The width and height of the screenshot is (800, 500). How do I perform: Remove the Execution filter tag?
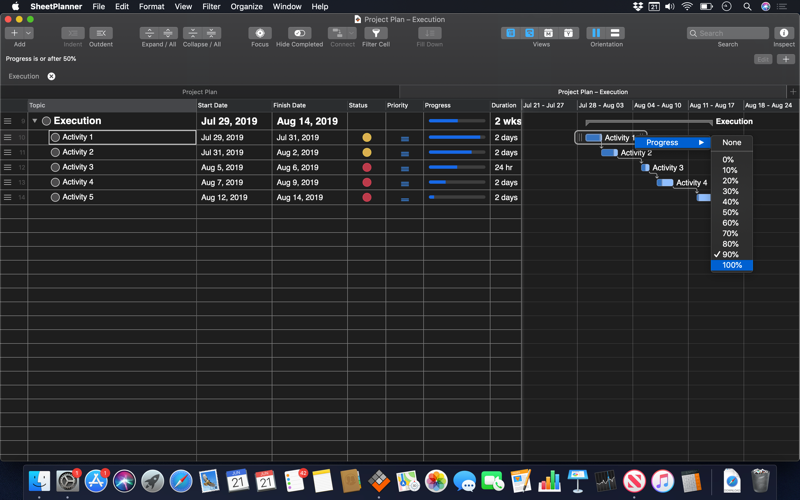(x=52, y=77)
